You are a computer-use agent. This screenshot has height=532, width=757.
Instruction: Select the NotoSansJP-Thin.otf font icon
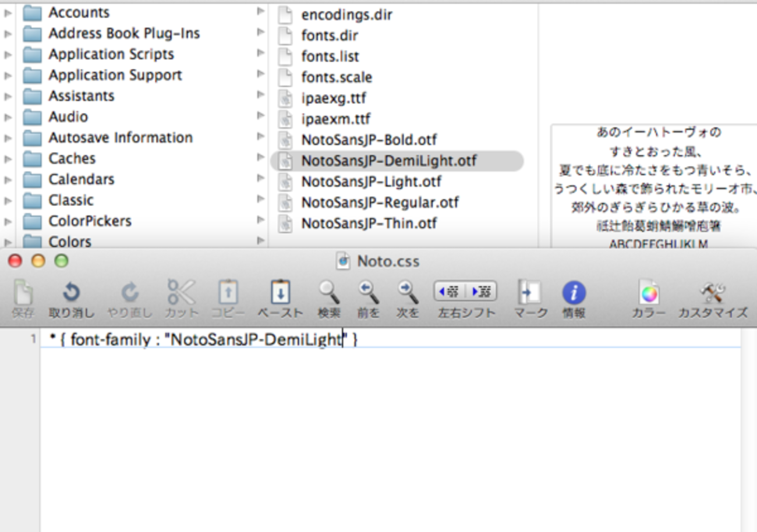(285, 224)
